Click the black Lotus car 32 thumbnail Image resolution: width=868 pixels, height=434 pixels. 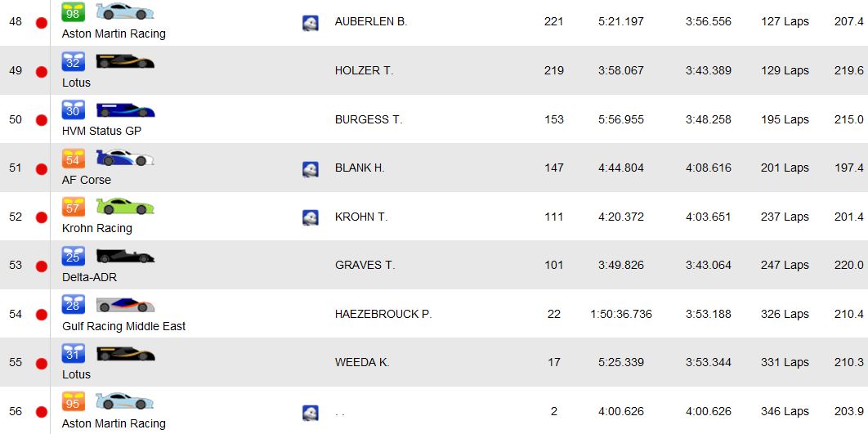[x=124, y=61]
